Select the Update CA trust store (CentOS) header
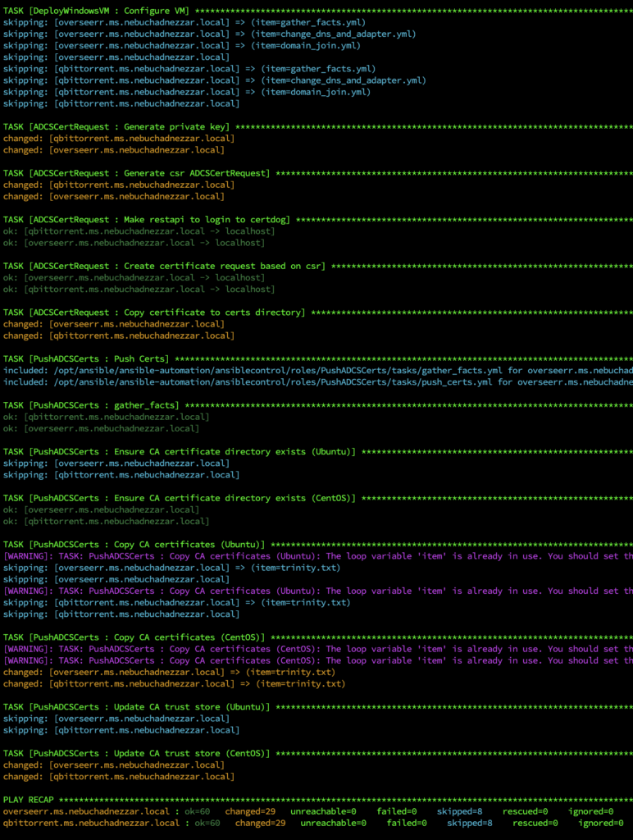633x840 pixels. (139, 753)
